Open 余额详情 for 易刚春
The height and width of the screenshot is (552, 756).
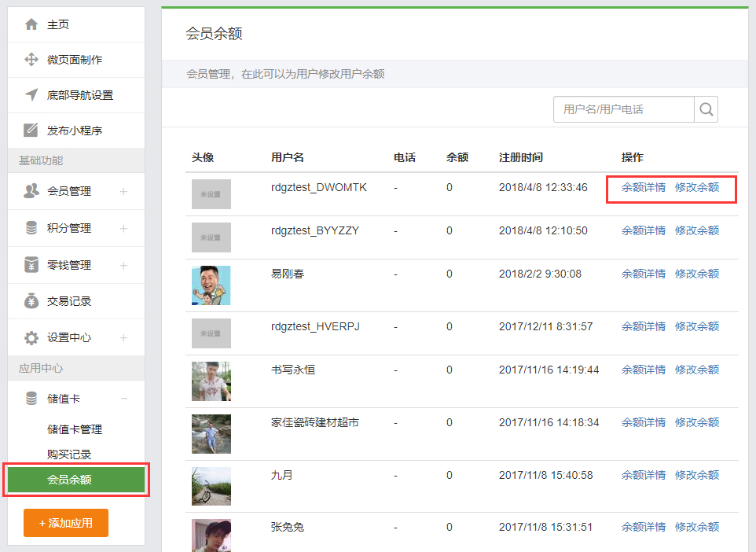click(643, 274)
